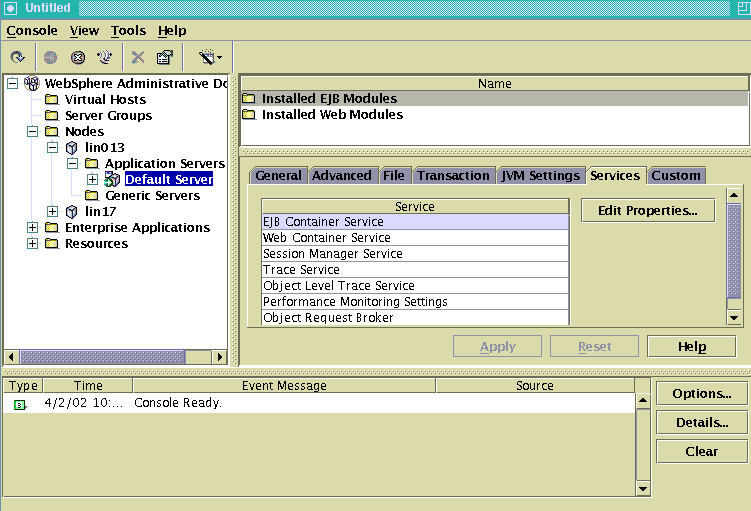
Task: Click the tree panel scroll left arrow
Action: point(11,357)
